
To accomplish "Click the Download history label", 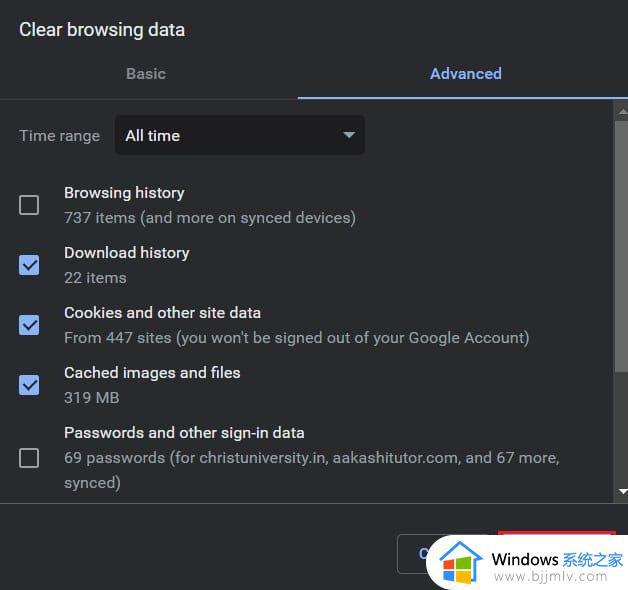I will [x=127, y=253].
